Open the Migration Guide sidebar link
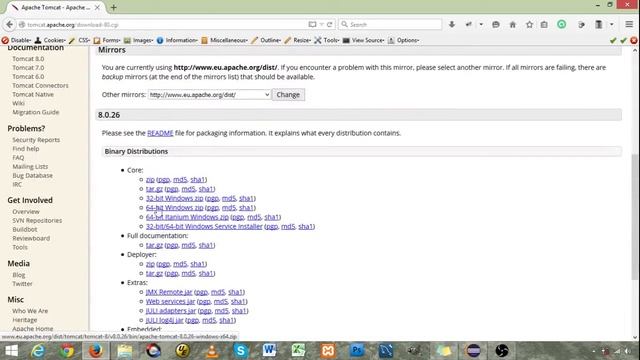This screenshot has height=360, width=640. 36,112
